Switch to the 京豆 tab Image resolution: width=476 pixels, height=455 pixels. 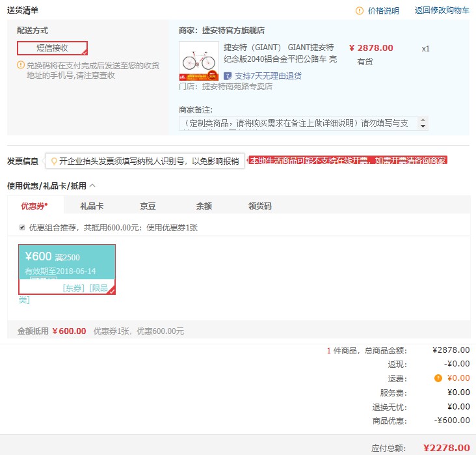148,206
